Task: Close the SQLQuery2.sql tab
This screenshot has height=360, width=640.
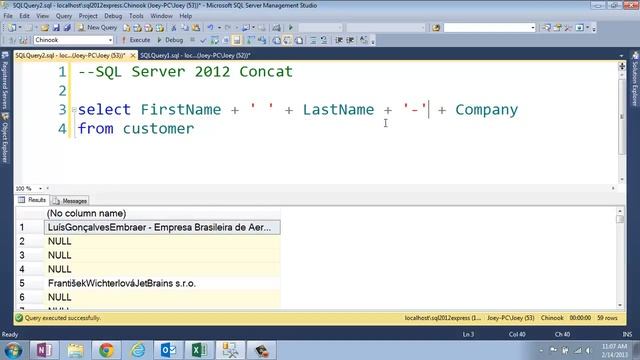Action: pyautogui.click(x=133, y=56)
